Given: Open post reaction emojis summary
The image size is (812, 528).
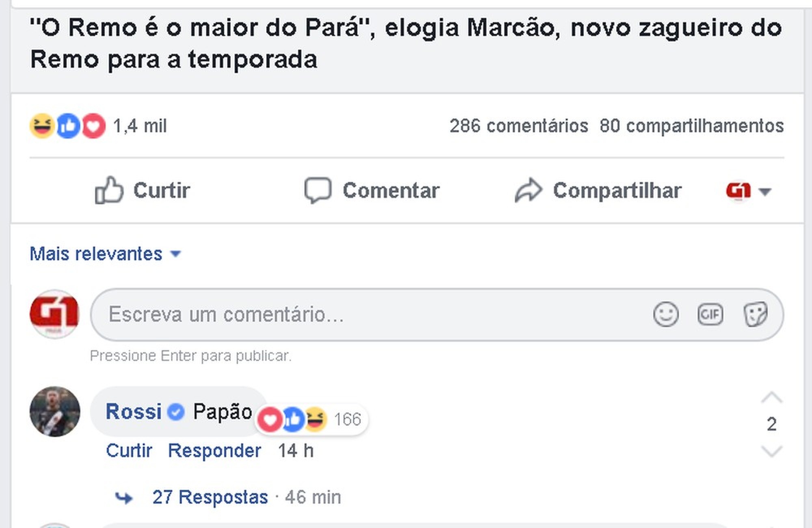Looking at the screenshot, I should (x=67, y=126).
